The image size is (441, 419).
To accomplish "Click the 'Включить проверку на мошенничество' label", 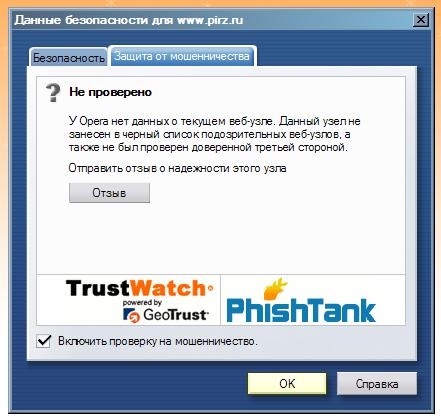I will [158, 341].
